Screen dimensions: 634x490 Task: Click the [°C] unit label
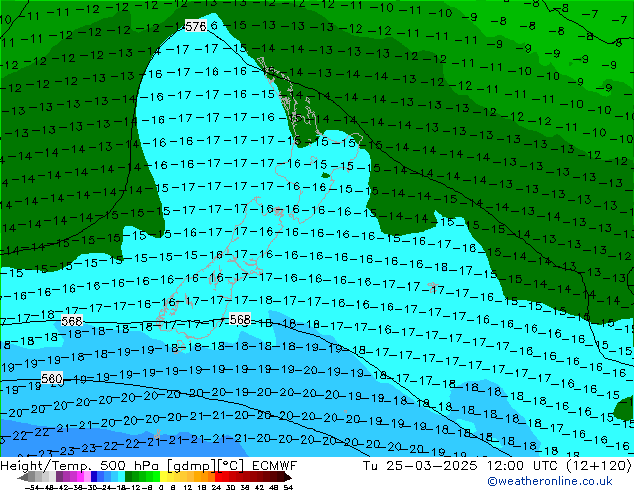[x=232, y=466]
